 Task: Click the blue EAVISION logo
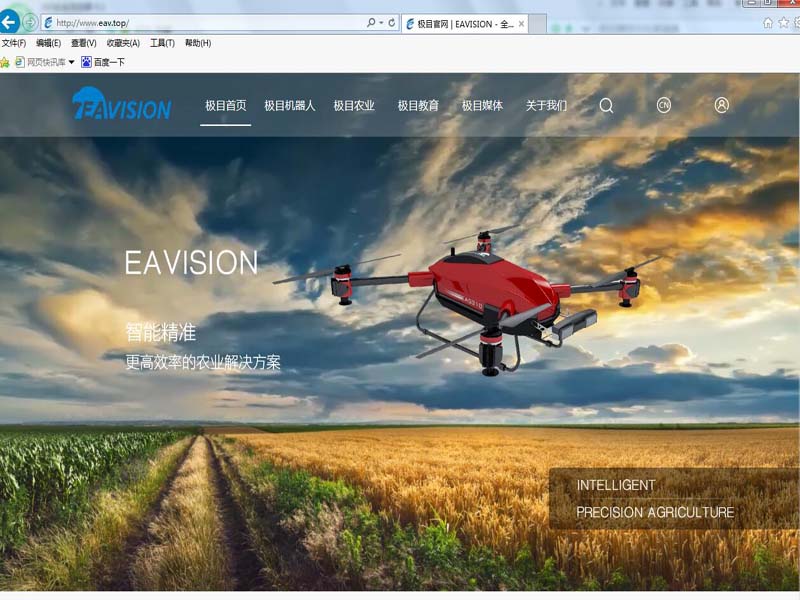tap(121, 104)
